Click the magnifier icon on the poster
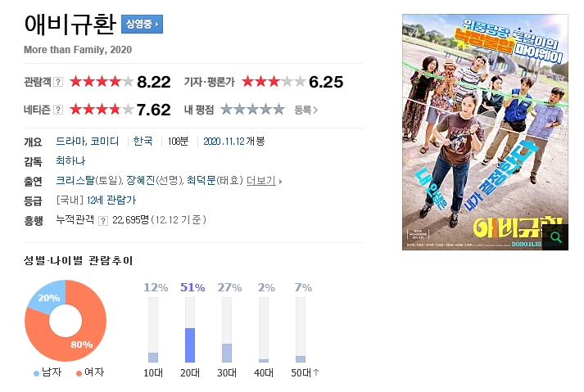 click(555, 237)
